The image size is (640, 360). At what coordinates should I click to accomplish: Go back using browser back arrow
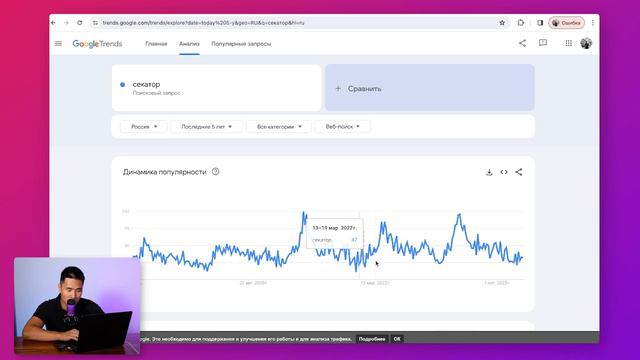point(53,23)
